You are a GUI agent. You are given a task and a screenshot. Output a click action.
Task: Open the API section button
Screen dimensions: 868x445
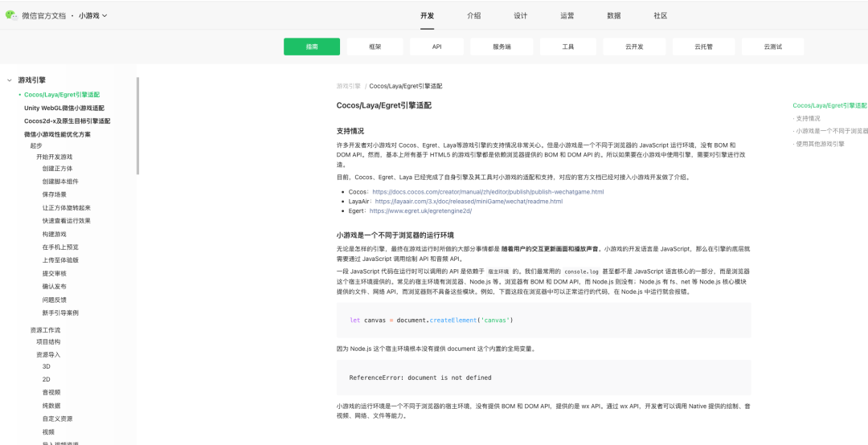coord(436,47)
